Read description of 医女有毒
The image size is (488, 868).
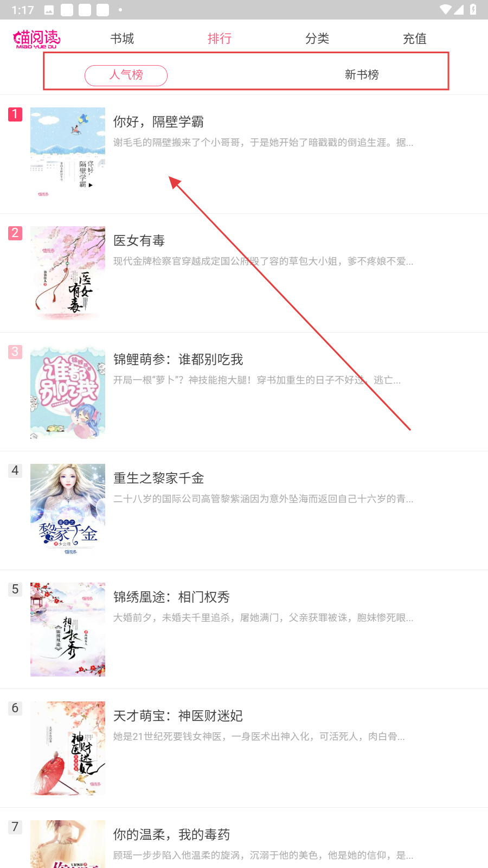pyautogui.click(x=263, y=261)
